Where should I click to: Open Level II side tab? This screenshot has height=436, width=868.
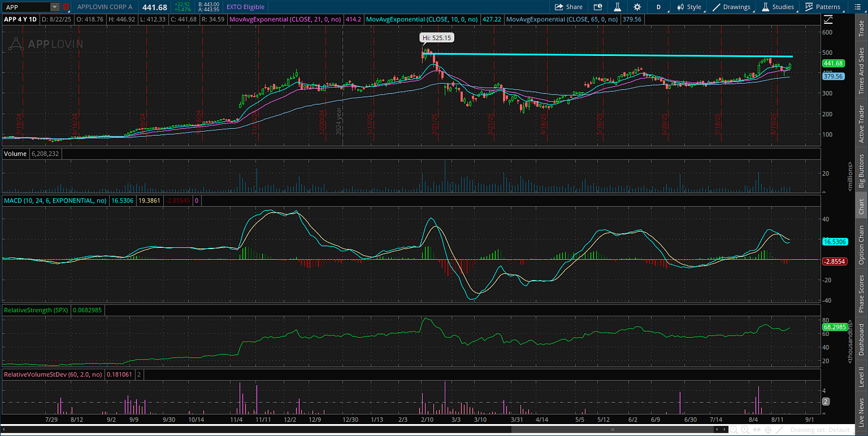(x=861, y=377)
